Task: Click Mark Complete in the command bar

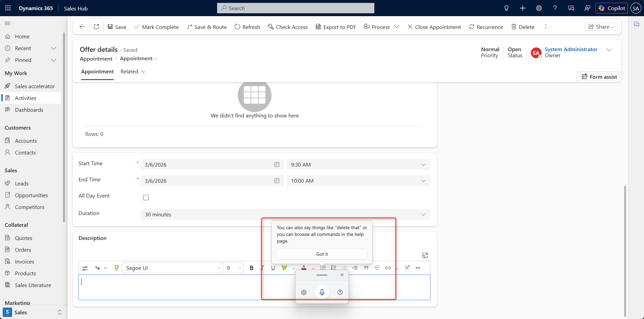Action: (156, 27)
